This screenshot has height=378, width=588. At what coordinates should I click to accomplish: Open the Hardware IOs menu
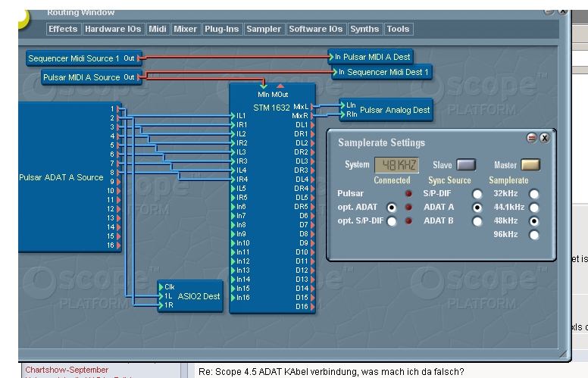click(113, 29)
